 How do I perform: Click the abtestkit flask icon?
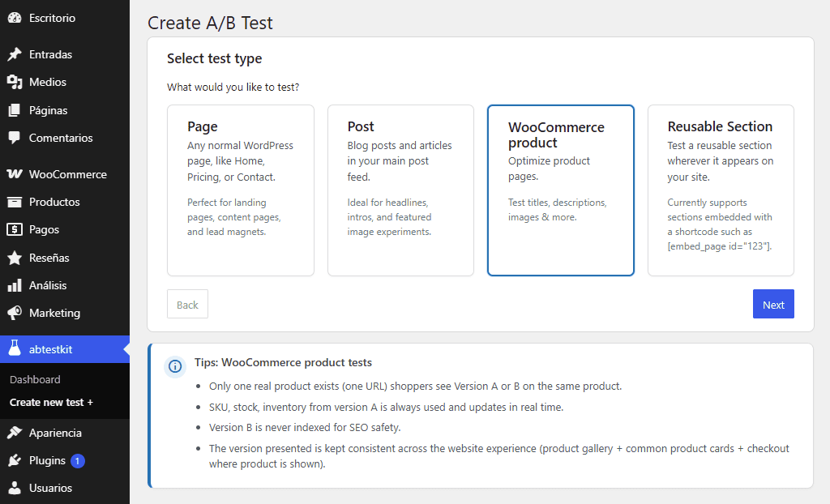(x=15, y=348)
